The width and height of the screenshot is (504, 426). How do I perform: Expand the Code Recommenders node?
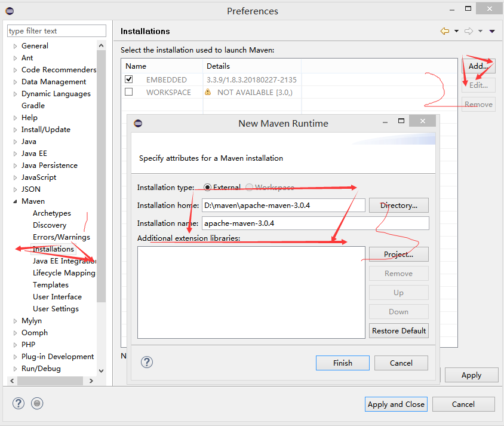click(x=15, y=70)
